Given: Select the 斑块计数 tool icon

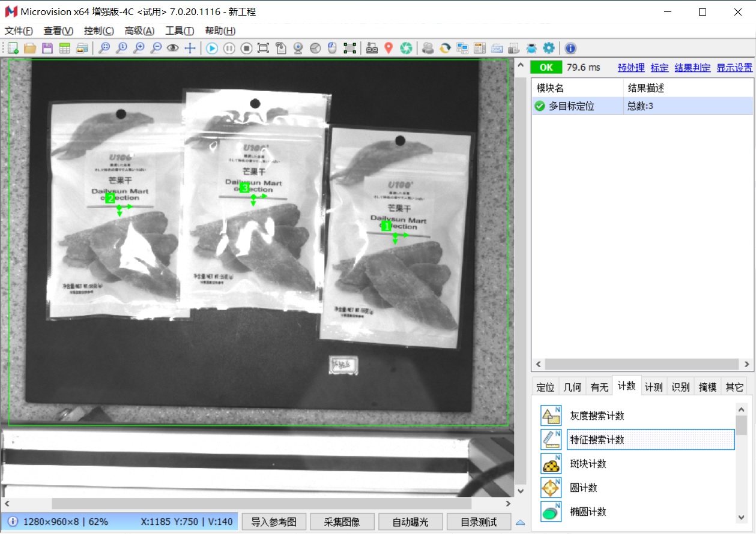Looking at the screenshot, I should (551, 463).
